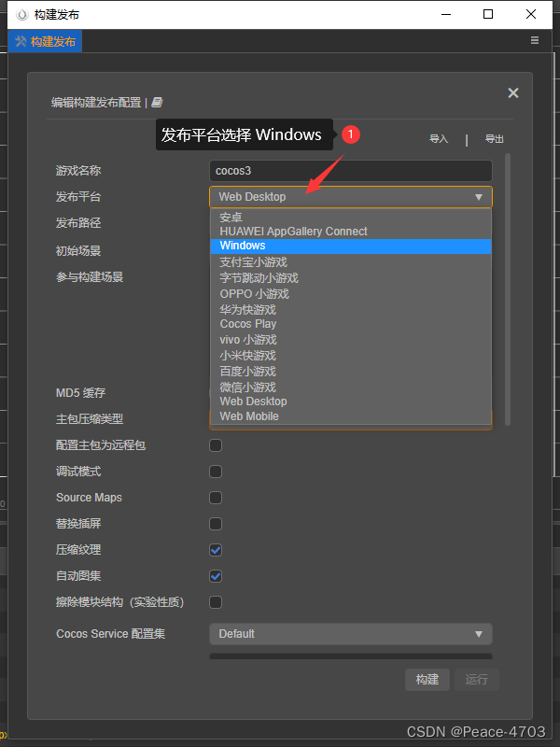Screen dimensions: 560x747
Task: Click the 初始场景 label
Action: [x=78, y=250]
